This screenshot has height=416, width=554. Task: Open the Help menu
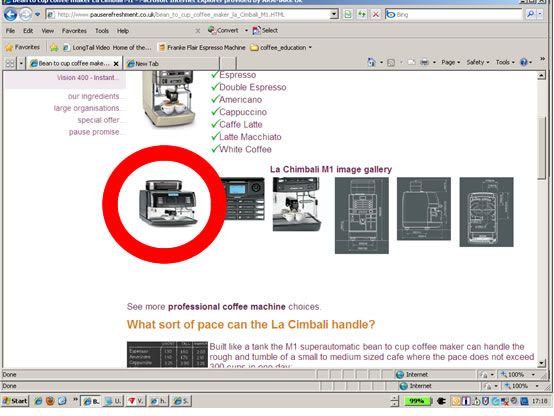(x=123, y=31)
